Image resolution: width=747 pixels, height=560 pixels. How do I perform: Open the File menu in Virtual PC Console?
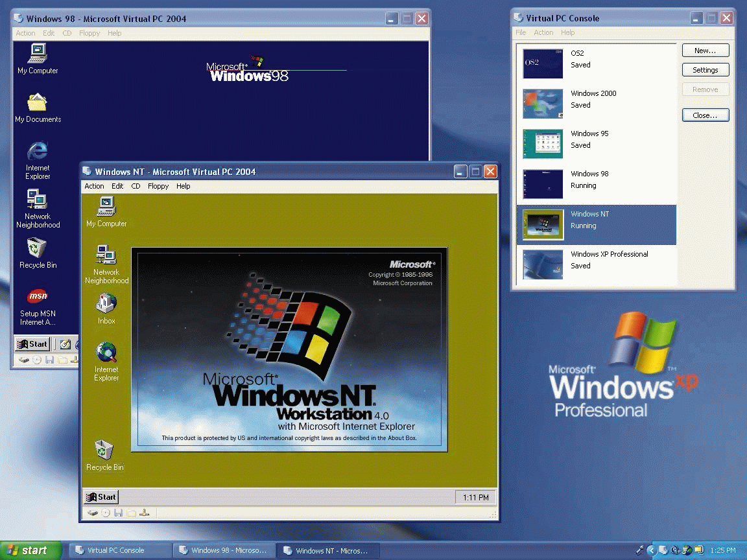click(x=521, y=32)
